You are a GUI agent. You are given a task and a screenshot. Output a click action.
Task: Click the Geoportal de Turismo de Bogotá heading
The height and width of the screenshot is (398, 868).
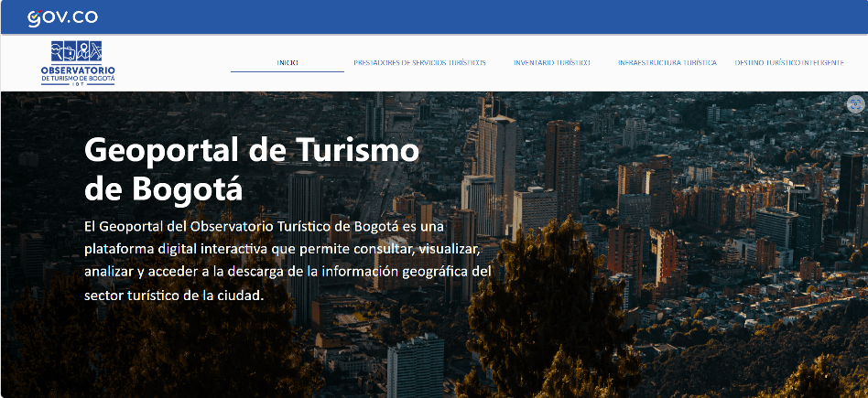[251, 169]
